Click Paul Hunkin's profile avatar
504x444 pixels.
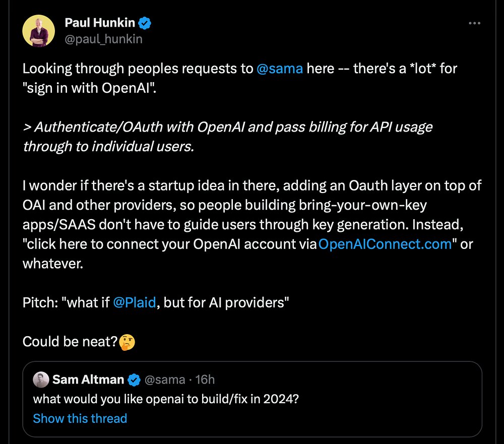click(39, 31)
